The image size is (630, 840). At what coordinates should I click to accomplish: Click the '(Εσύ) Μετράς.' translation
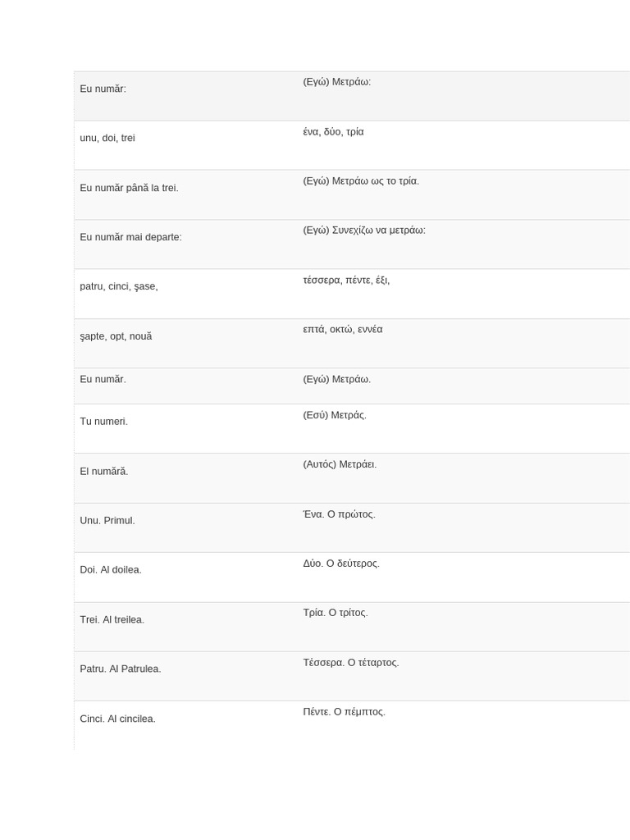[x=335, y=415]
